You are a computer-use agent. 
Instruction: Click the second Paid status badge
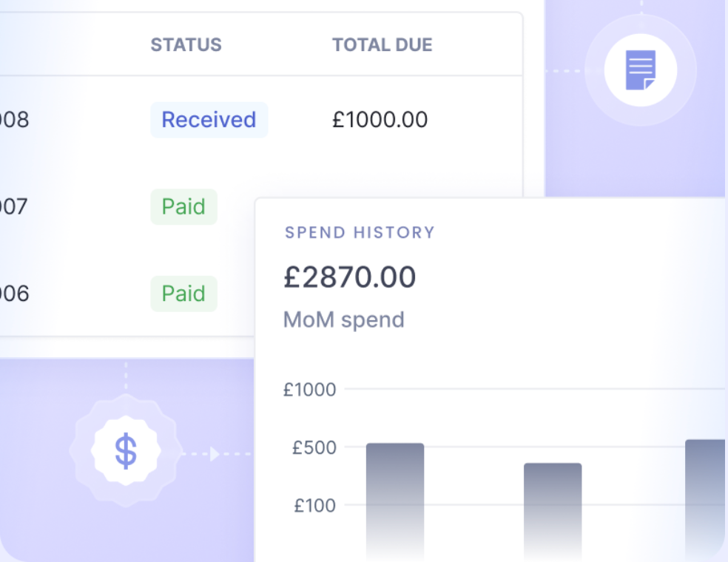[x=183, y=294]
